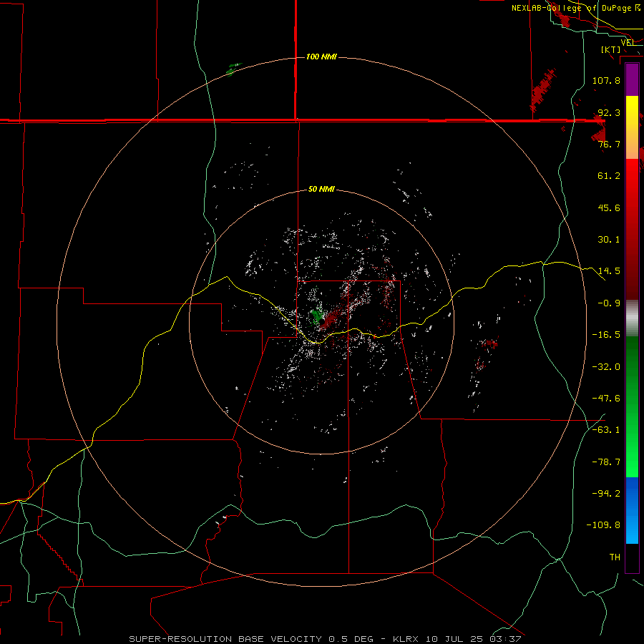Click the 30.1 velocity scale value

(609, 240)
